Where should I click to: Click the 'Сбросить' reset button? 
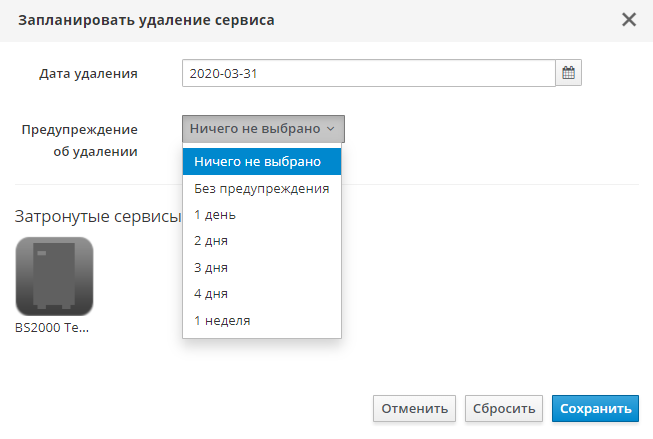point(504,408)
